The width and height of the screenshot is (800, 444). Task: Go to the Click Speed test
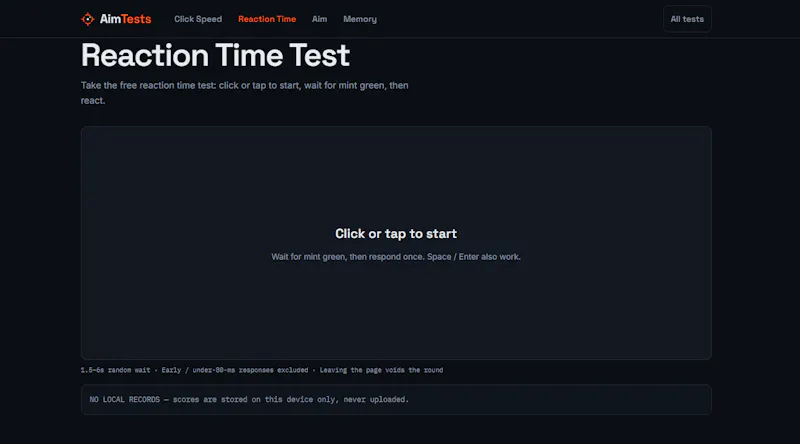[x=198, y=19]
